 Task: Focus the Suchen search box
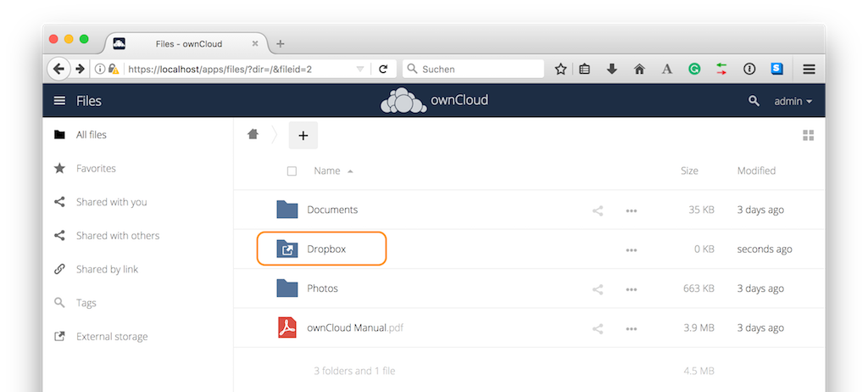tap(473, 69)
